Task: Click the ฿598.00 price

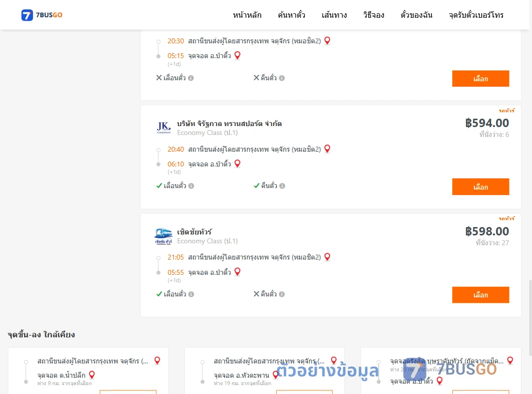Action: click(x=487, y=231)
